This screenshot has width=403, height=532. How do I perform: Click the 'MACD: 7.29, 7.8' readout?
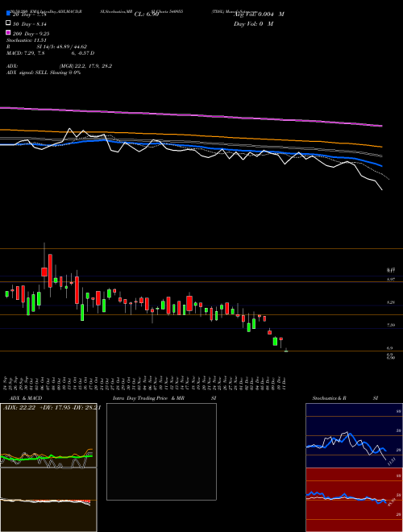coord(26,53)
